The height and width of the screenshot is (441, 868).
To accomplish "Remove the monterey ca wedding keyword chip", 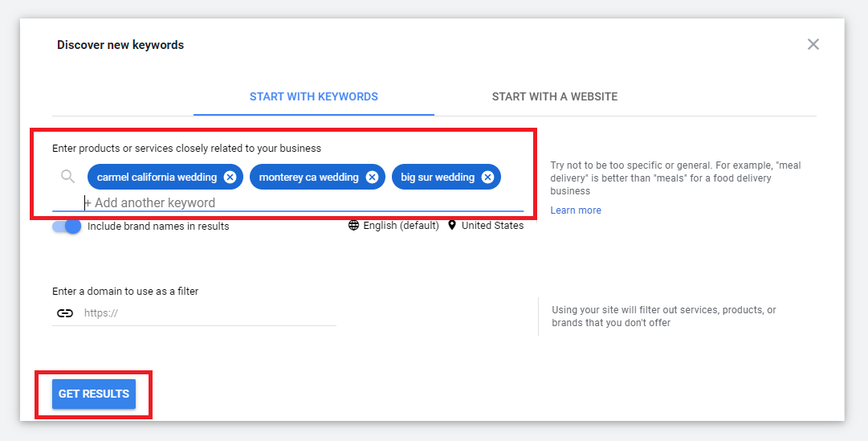I will 372,177.
